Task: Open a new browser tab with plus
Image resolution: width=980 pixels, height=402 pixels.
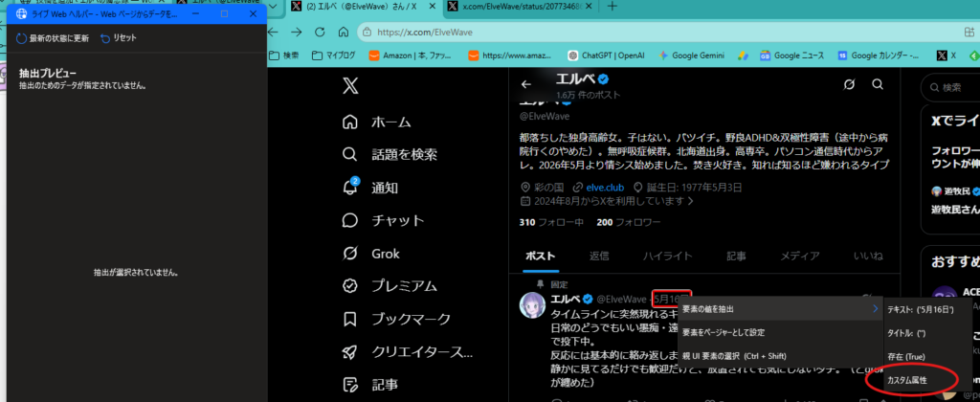Action: [612, 7]
